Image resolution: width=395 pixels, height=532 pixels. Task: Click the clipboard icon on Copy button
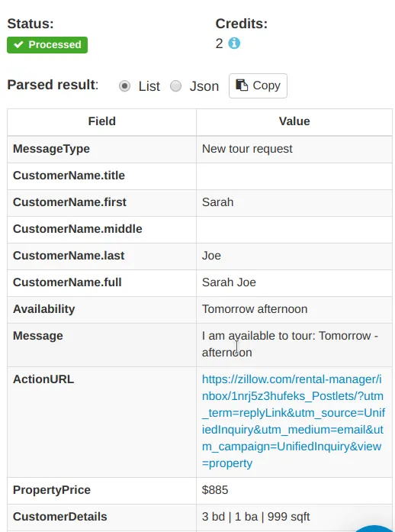pos(242,85)
